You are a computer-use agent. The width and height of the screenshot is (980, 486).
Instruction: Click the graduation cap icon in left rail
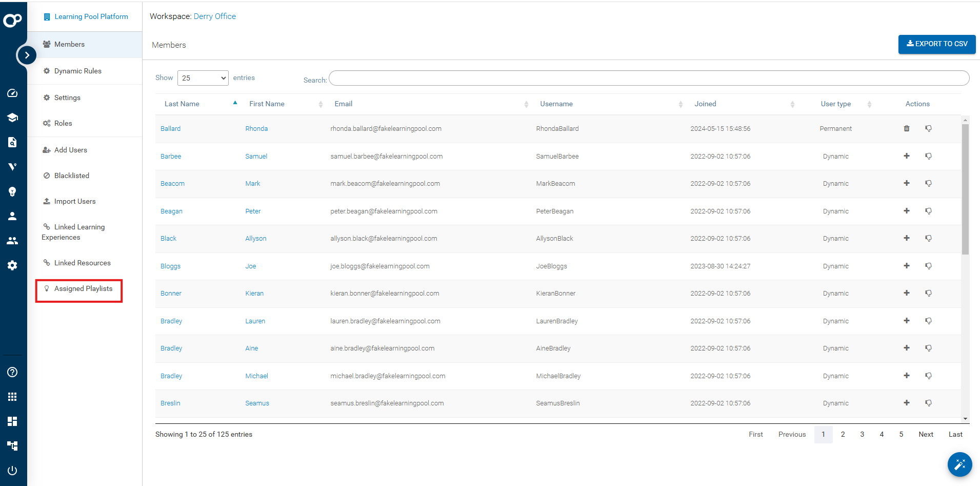(x=12, y=118)
